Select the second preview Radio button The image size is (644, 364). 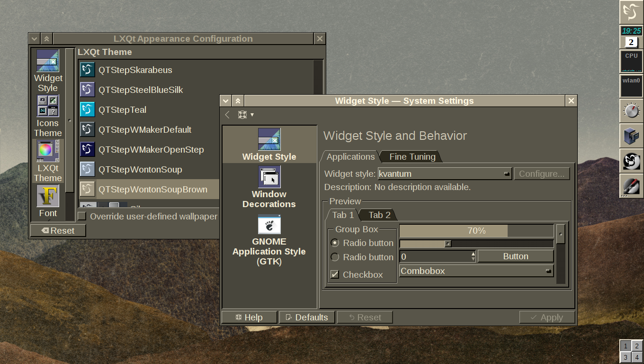tap(335, 257)
